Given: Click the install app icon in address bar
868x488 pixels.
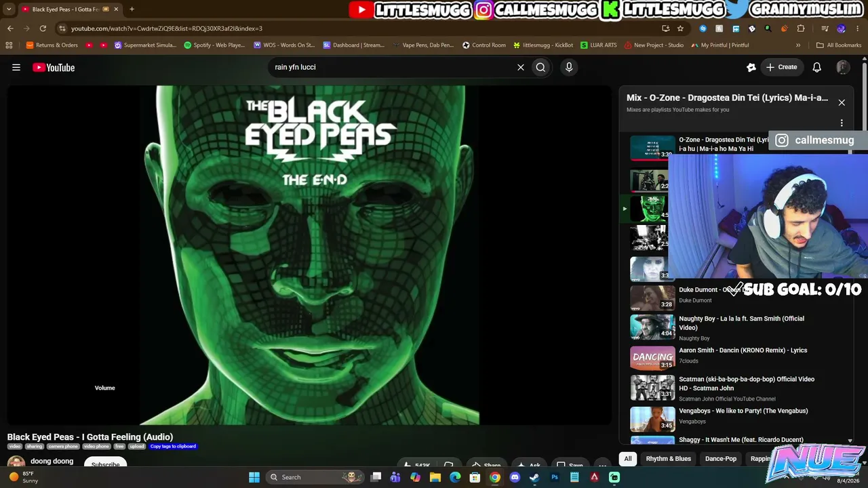Looking at the screenshot, I should coord(665,28).
